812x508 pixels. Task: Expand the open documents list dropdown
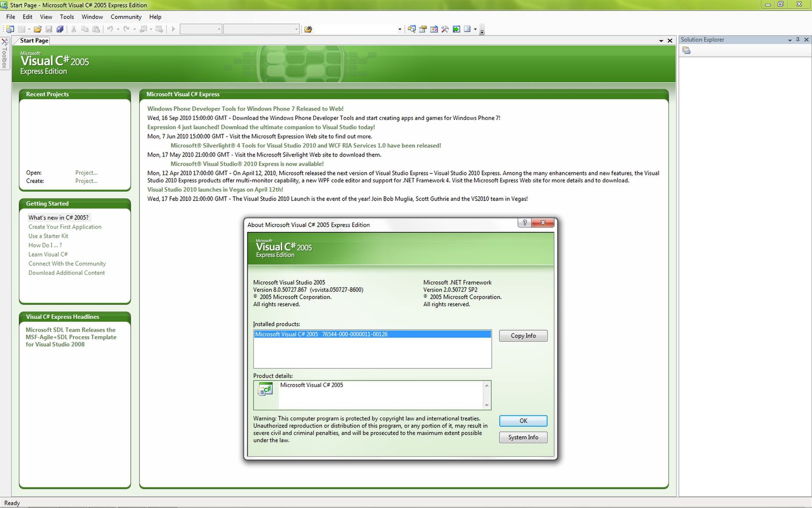pyautogui.click(x=661, y=41)
